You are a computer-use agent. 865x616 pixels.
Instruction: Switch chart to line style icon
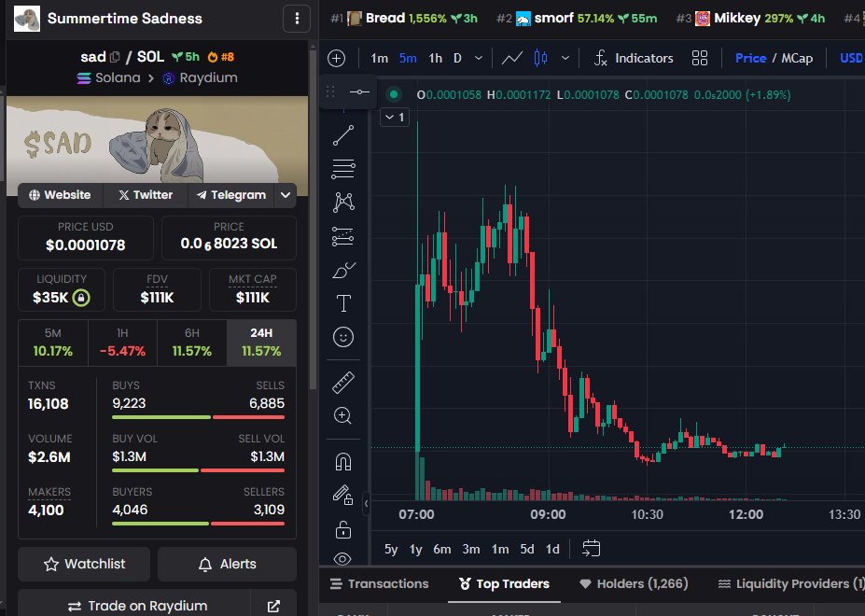coord(512,58)
